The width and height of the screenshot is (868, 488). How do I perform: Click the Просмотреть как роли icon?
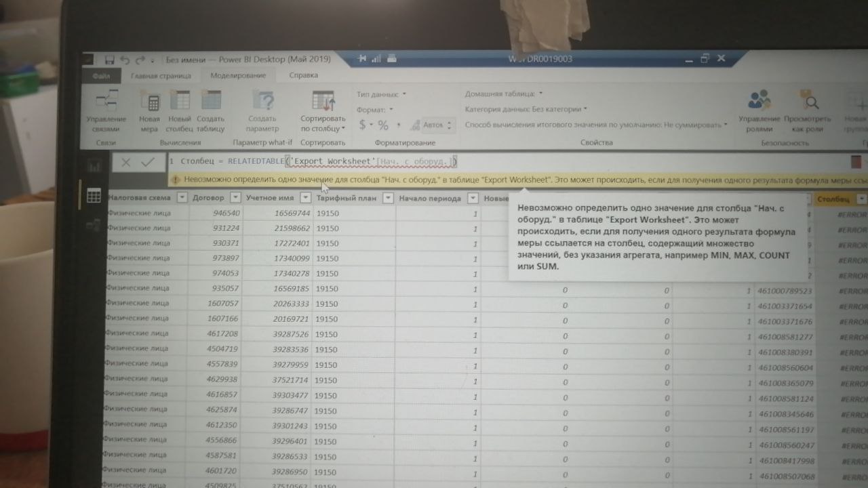coord(807,100)
